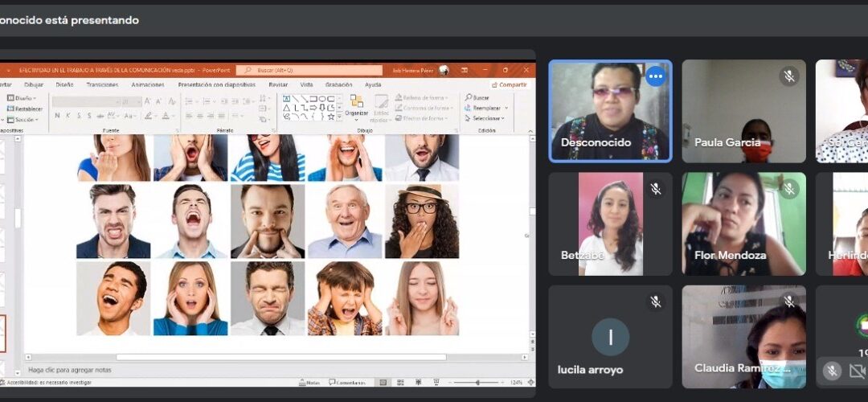The height and width of the screenshot is (402, 868).
Task: Open the Relleno de forma dropdown
Action: (422, 98)
